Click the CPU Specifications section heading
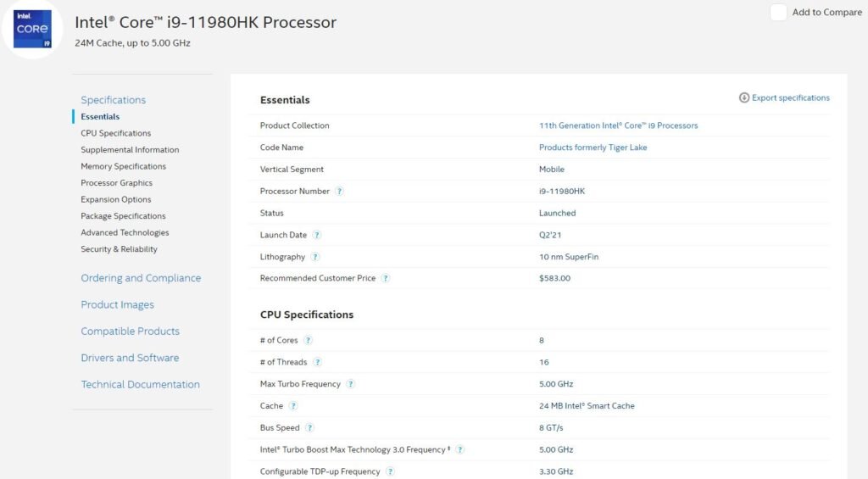Viewport: 868px width, 479px height. click(x=307, y=315)
